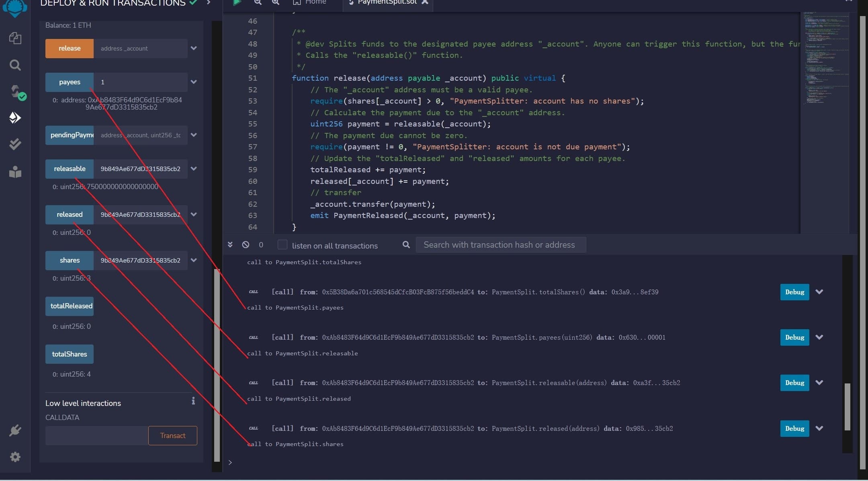Expand the release function dropdown arrow
Image resolution: width=868 pixels, height=481 pixels.
[x=193, y=48]
